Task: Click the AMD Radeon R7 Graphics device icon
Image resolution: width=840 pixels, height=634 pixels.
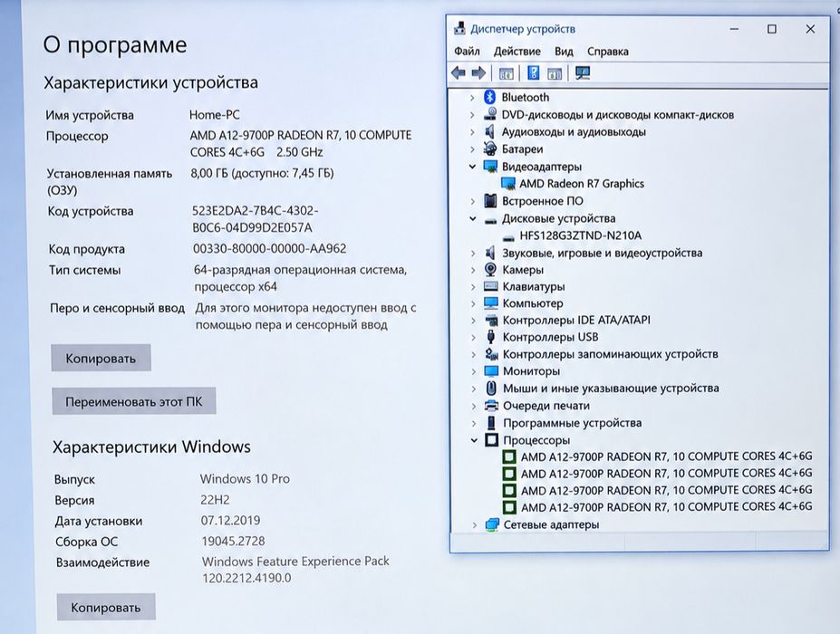Action: [x=507, y=184]
